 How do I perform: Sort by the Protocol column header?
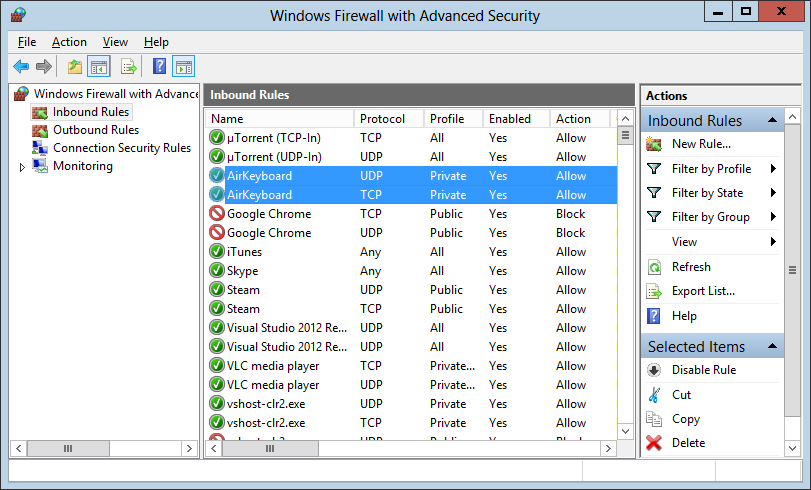[x=388, y=119]
